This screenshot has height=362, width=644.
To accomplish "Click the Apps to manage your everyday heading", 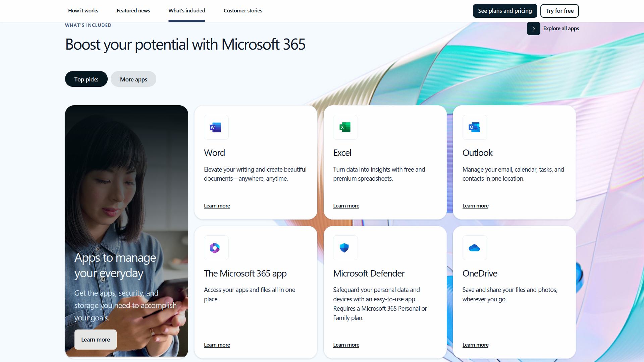I will click(x=115, y=265).
